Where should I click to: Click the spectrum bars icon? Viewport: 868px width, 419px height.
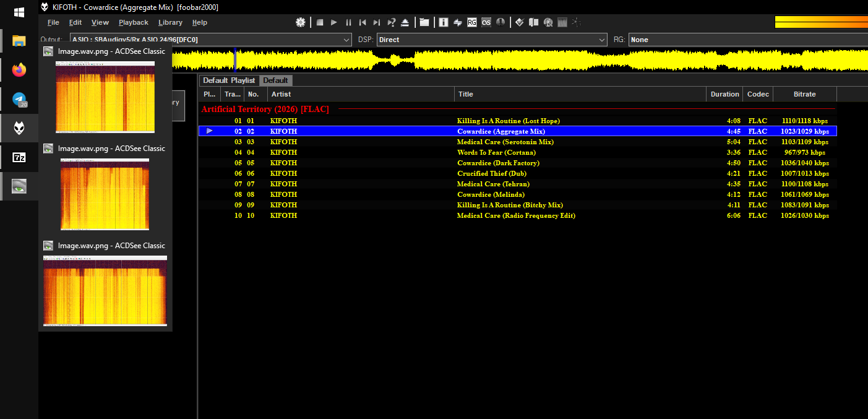tap(562, 22)
